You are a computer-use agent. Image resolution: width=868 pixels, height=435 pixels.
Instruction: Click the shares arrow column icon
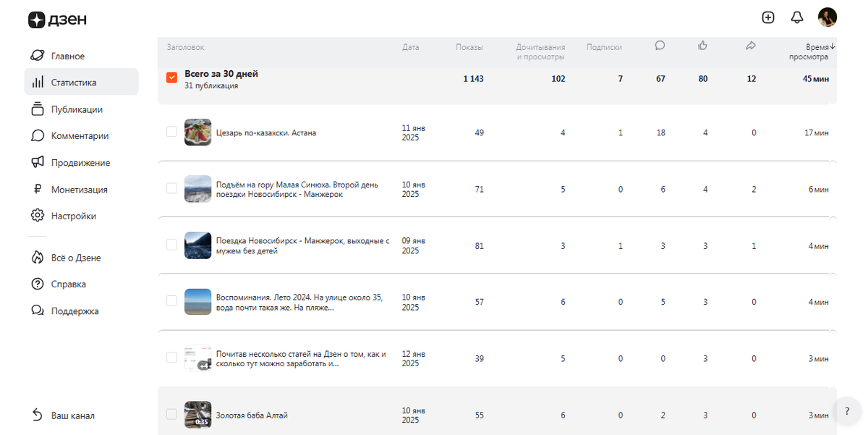coord(750,46)
